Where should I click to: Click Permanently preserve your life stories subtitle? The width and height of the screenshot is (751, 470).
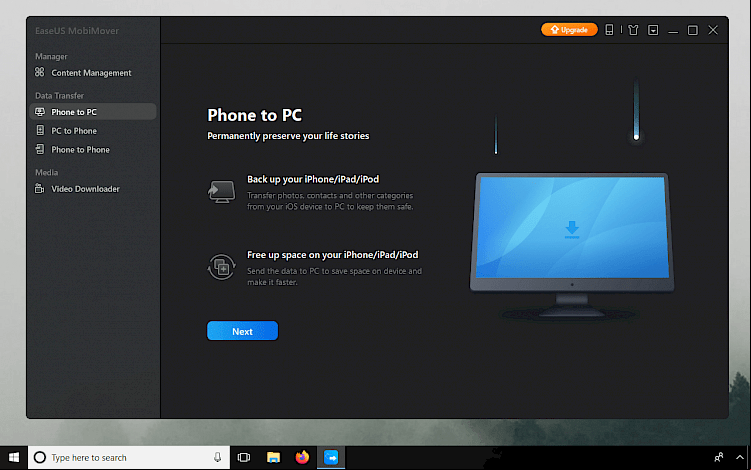pos(288,136)
